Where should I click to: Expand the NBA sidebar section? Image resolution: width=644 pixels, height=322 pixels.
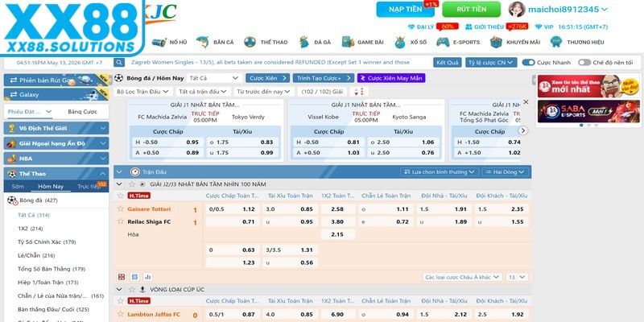click(x=56, y=159)
